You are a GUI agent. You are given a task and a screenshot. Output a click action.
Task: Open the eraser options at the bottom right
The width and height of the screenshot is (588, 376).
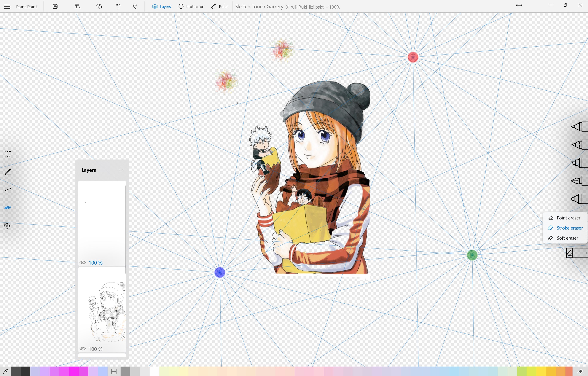570,253
